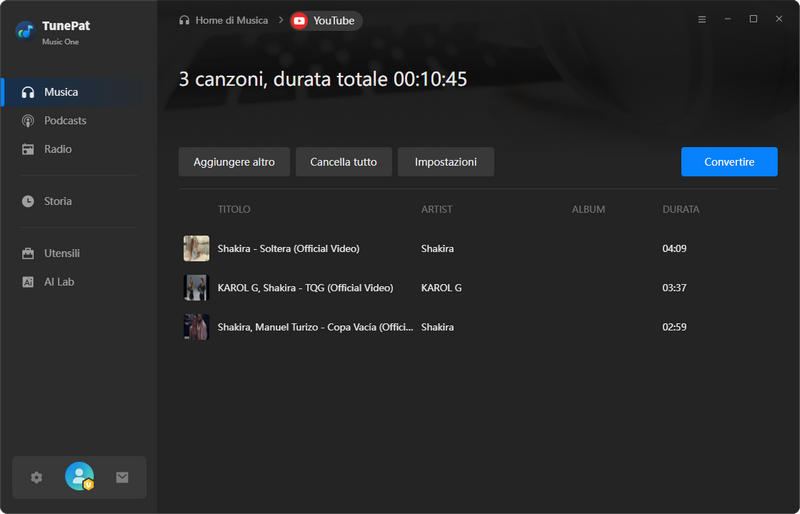Viewport: 800px width, 514px height.
Task: Open the Radio icon in sidebar
Action: click(x=28, y=150)
